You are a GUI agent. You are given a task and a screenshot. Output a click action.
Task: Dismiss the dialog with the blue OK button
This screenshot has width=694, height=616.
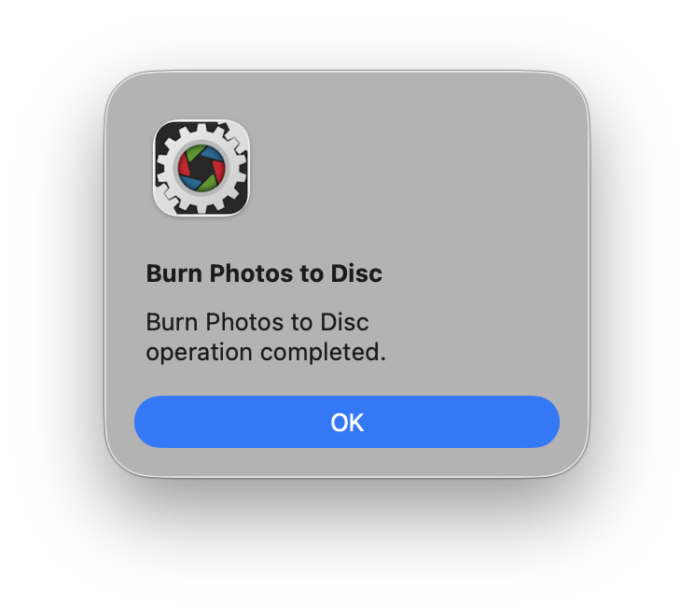pos(347,422)
